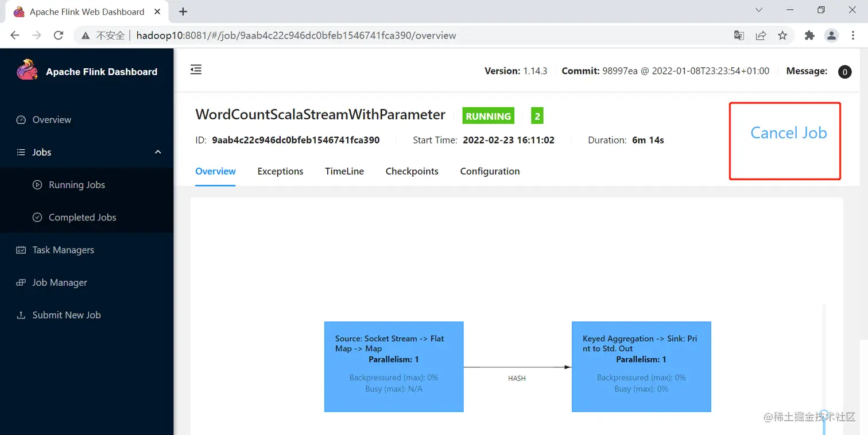Click the not-secure warning icon in address bar
Viewport: 868px width, 435px height.
[86, 36]
